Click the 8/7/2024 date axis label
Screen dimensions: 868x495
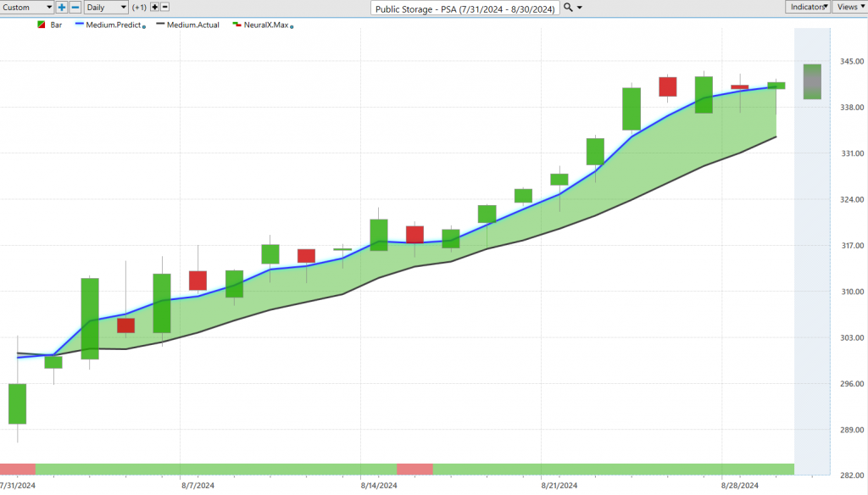point(198,486)
